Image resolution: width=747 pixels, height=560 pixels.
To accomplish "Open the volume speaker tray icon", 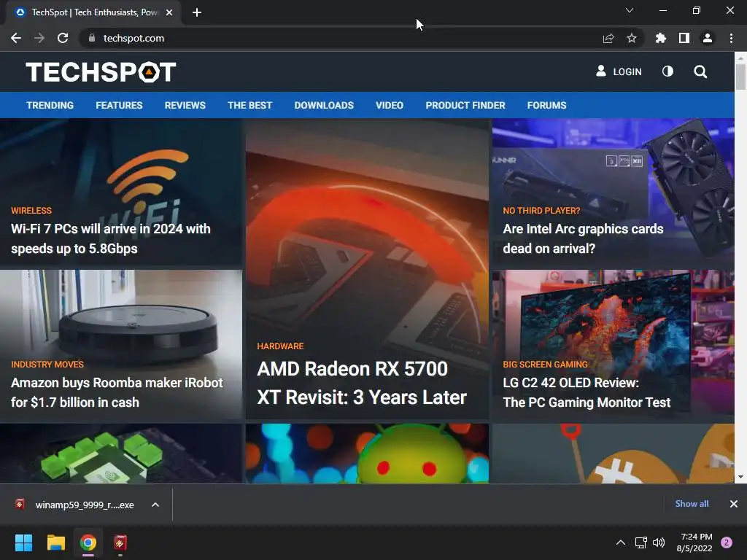I will (659, 542).
